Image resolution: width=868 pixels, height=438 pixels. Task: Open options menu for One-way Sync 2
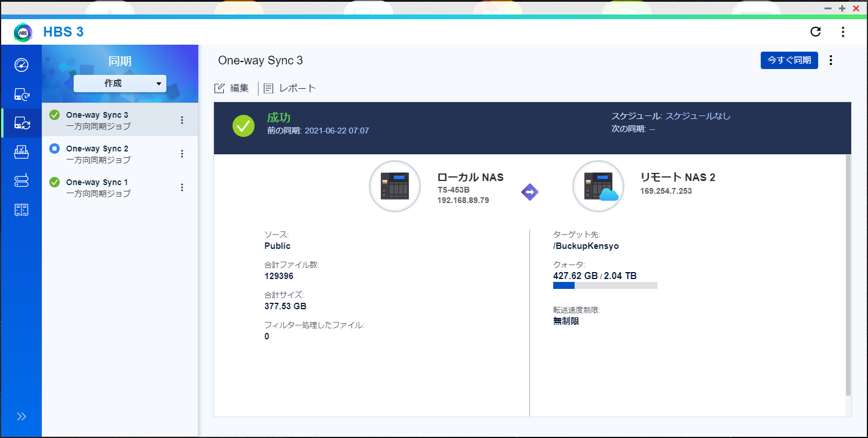coord(182,154)
